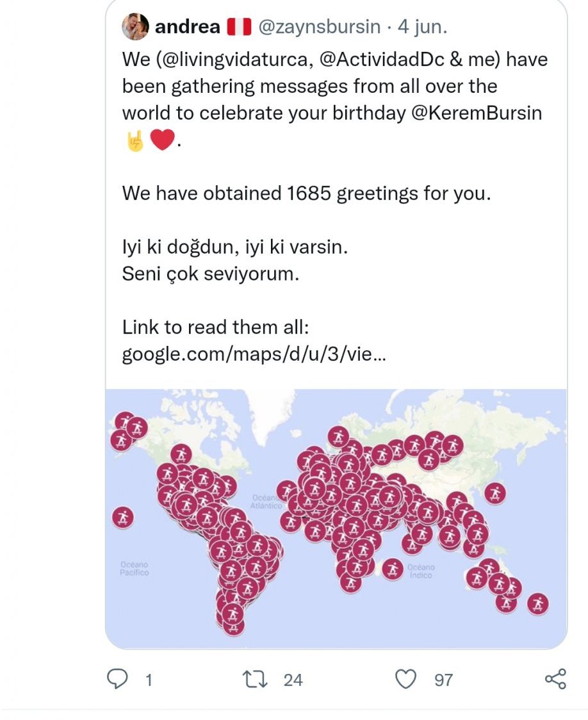
Task: Open the @KeremBursin mention
Action: (x=477, y=113)
